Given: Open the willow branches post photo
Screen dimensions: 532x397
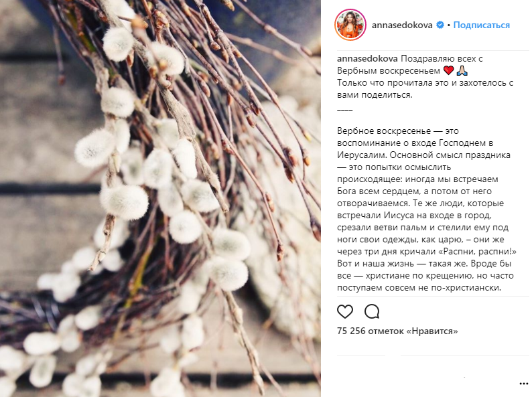Looking at the screenshot, I should coord(160,198).
